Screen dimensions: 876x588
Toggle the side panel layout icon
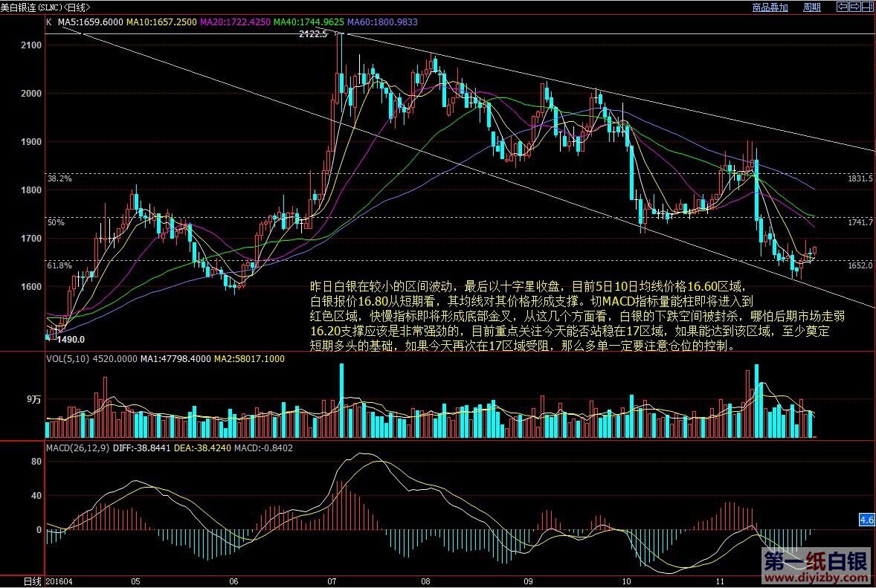click(868, 7)
